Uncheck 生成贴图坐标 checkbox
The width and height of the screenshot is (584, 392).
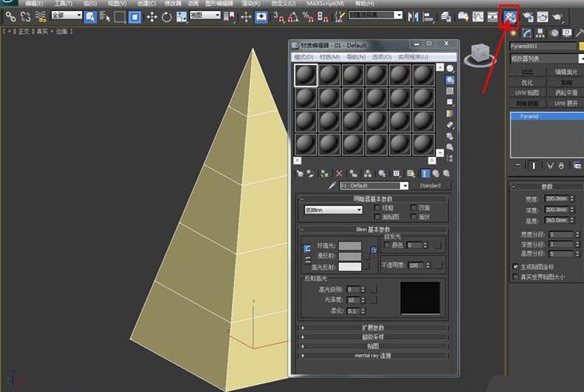click(x=515, y=267)
